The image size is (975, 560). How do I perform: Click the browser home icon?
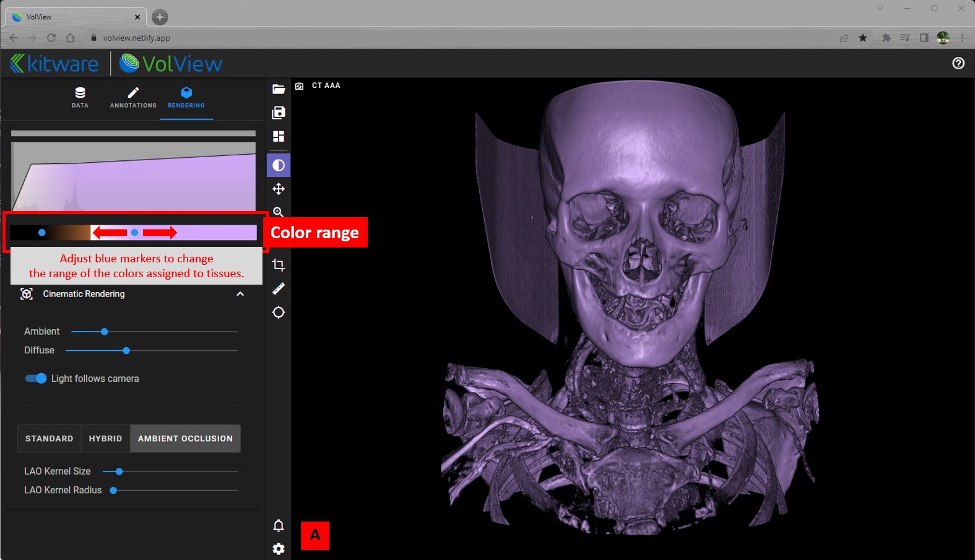click(x=71, y=38)
